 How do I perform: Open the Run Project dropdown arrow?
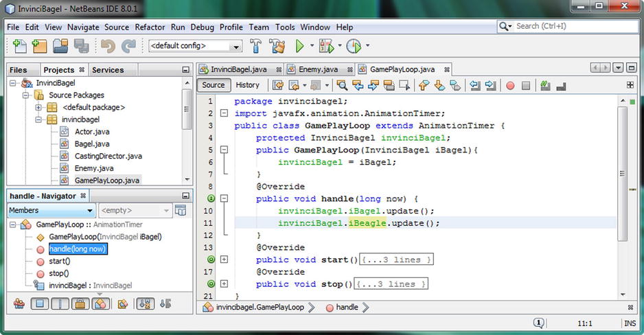(x=312, y=45)
